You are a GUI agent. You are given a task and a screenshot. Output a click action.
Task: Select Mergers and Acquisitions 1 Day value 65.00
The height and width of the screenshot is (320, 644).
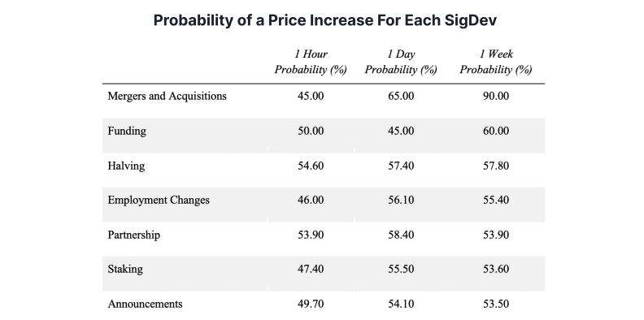[401, 96]
